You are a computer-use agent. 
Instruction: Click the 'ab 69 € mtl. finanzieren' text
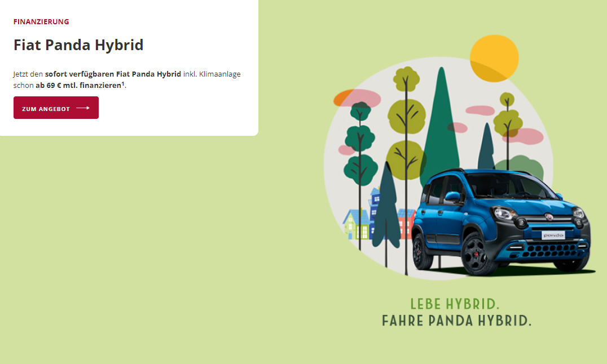click(x=78, y=85)
